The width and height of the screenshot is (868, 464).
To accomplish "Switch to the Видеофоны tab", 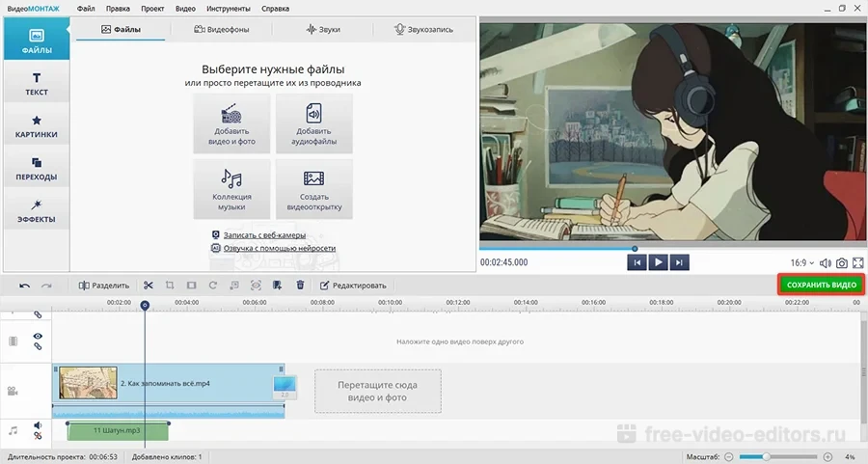I will pos(221,30).
